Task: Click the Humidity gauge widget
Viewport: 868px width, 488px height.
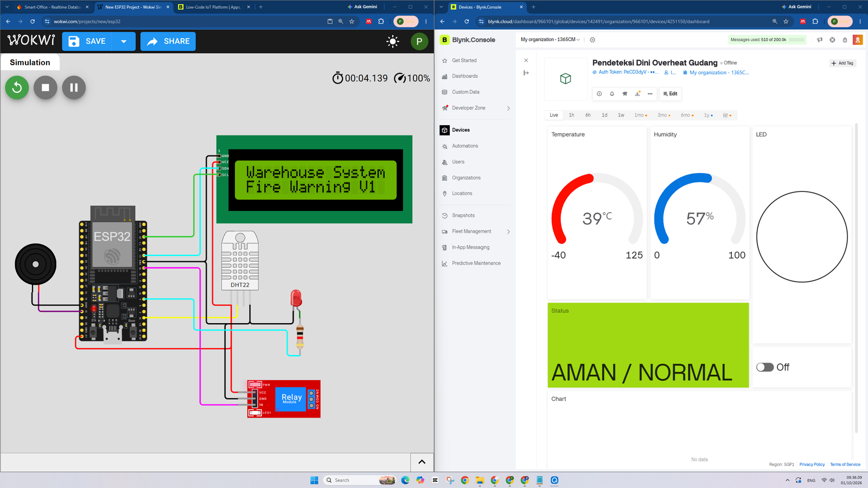Action: [700, 213]
